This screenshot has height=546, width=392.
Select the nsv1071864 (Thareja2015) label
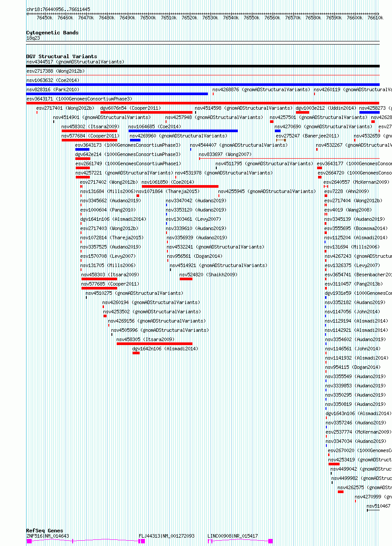pos(168,191)
